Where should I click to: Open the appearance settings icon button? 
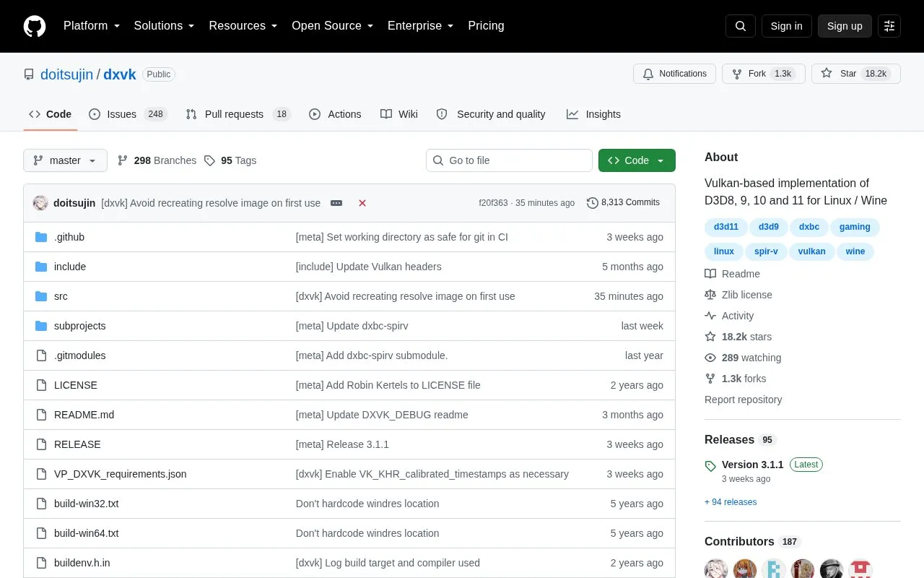pyautogui.click(x=889, y=26)
